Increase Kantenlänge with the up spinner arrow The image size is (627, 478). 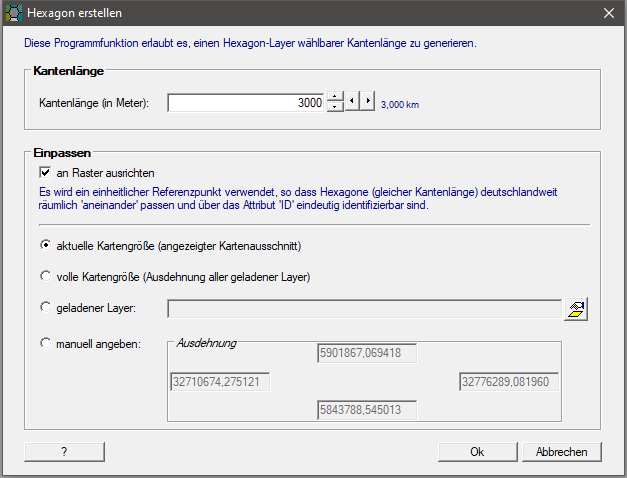click(x=335, y=97)
